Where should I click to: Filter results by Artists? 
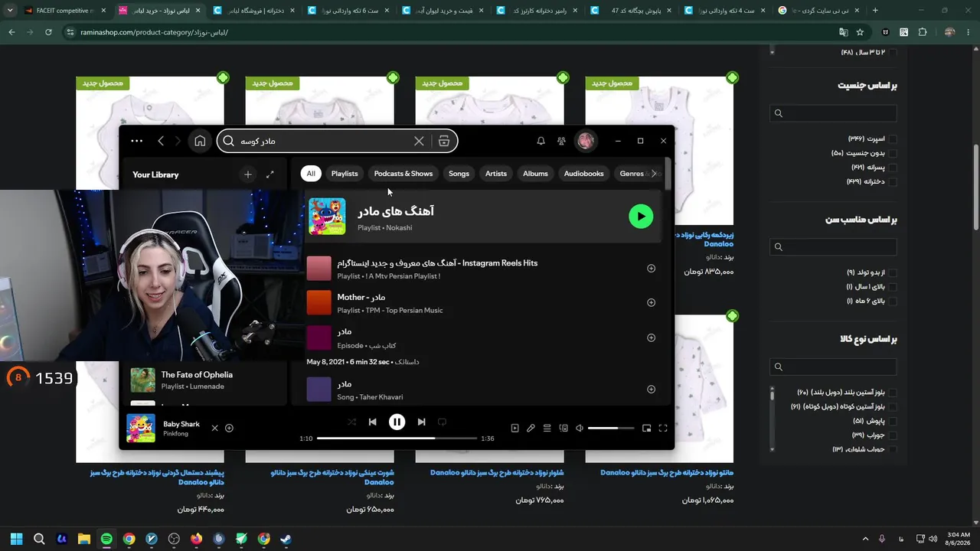coord(496,174)
